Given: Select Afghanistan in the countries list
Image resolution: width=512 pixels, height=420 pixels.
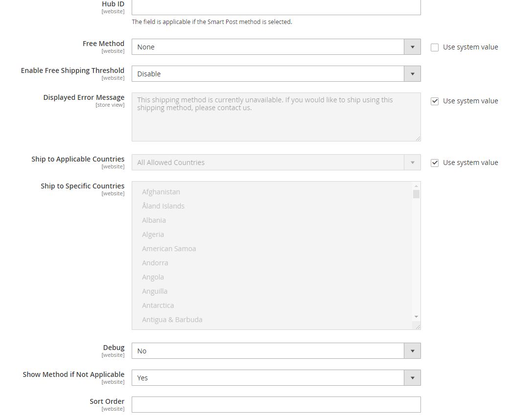Looking at the screenshot, I should coord(161,191).
